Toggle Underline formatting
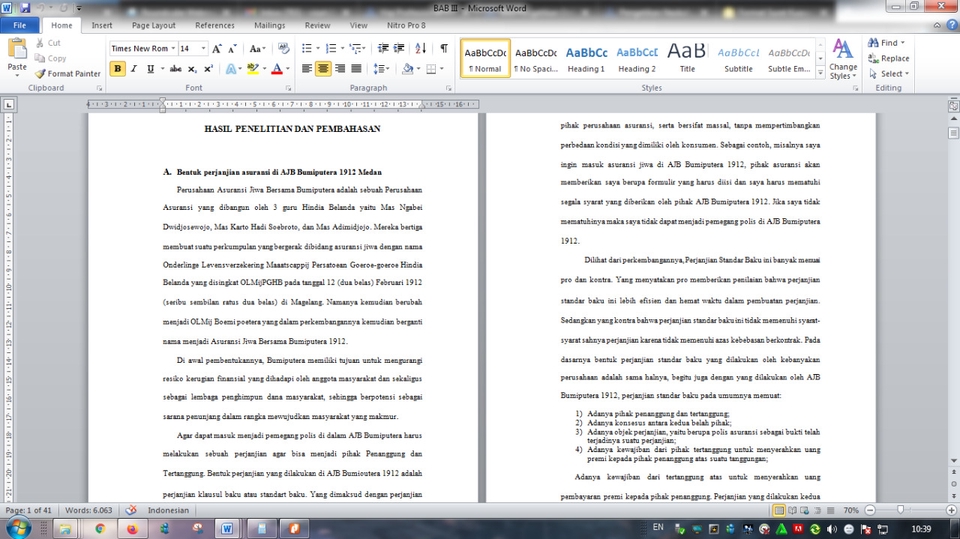 [x=150, y=69]
